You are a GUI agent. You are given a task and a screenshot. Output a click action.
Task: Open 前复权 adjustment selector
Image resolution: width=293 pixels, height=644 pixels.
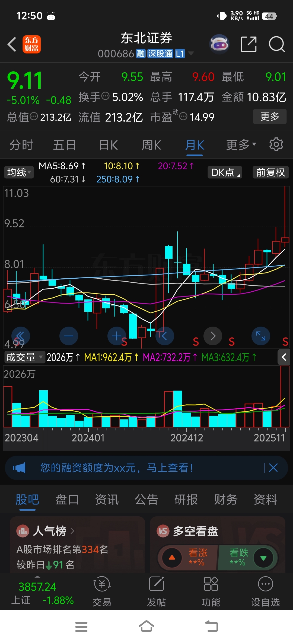[x=271, y=172]
